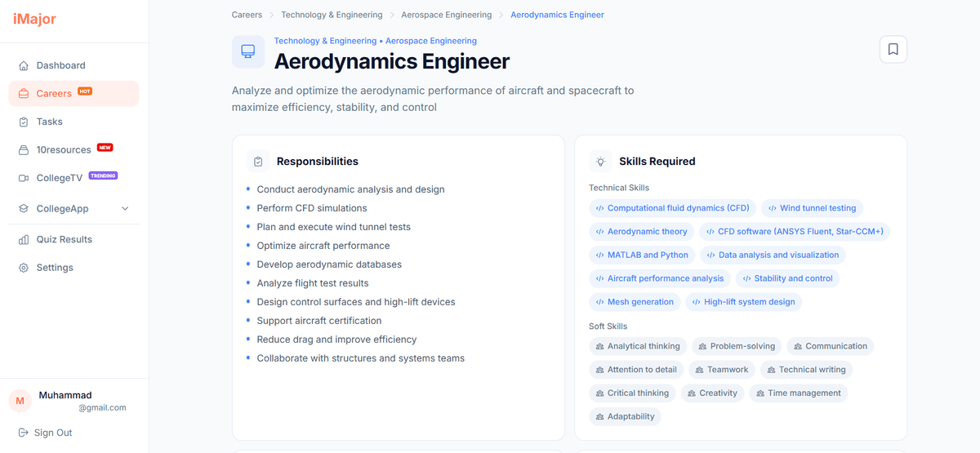
Task: Click the iMajor logo
Action: click(34, 20)
